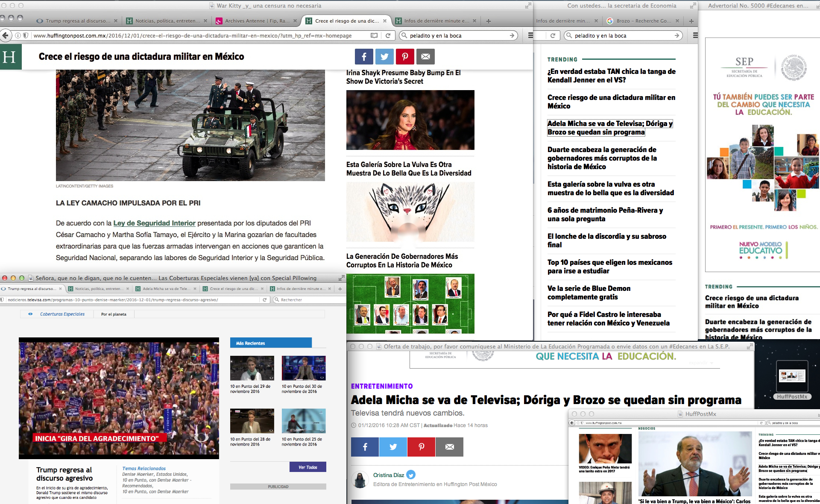Pin article with the Pinterest header icon
The width and height of the screenshot is (820, 504).
pyautogui.click(x=405, y=56)
